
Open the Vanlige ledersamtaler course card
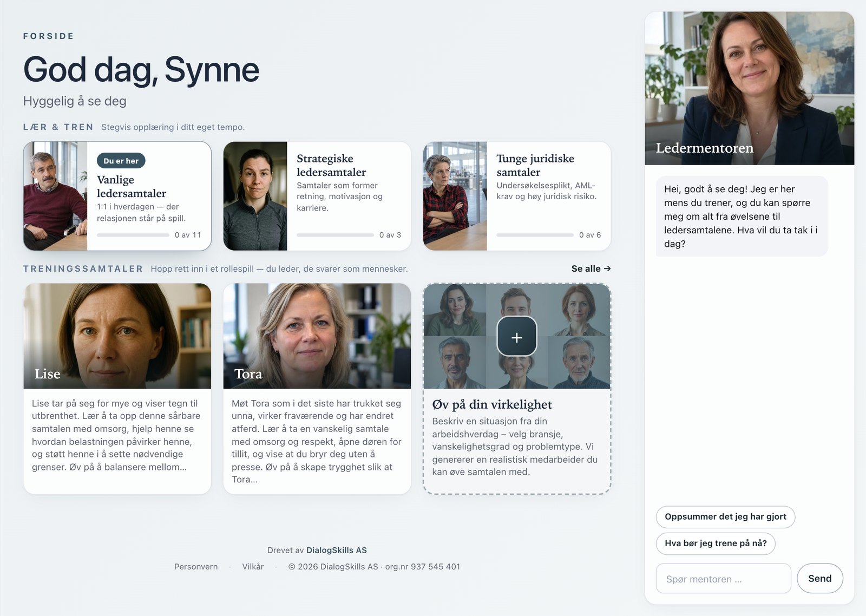[x=117, y=196]
